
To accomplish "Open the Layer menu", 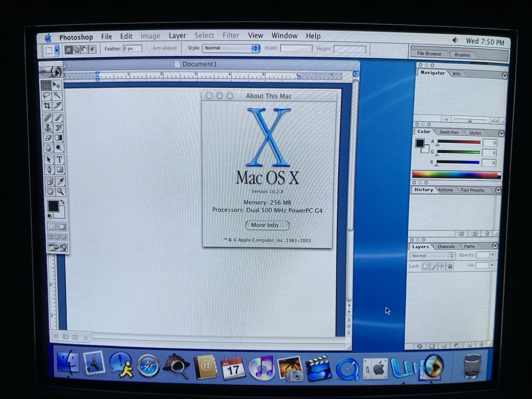I will pos(177,36).
